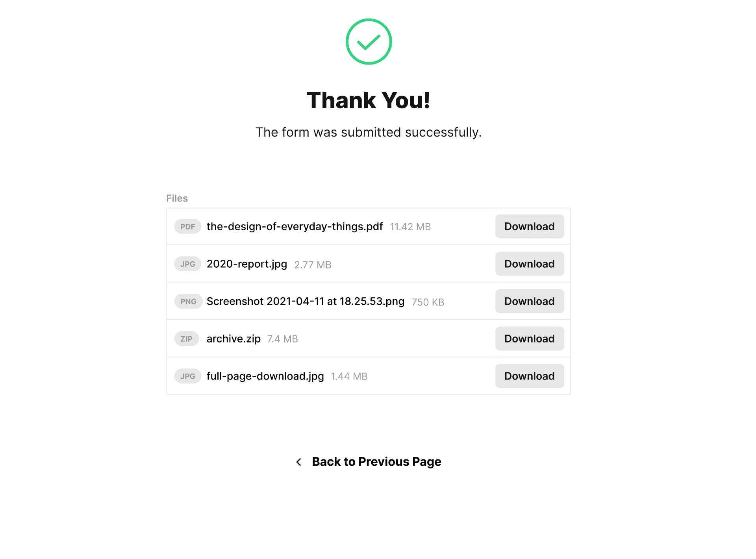Download archive.zip
This screenshot has height=559, width=756.
530,339
